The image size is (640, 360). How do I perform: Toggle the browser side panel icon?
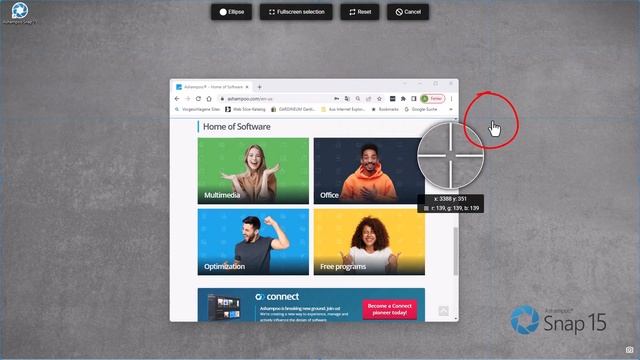click(x=413, y=99)
